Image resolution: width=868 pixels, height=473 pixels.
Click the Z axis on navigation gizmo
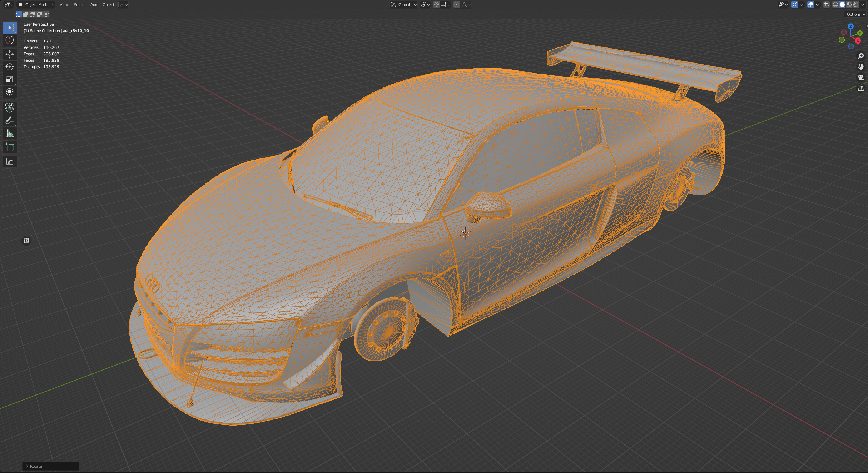pyautogui.click(x=850, y=26)
